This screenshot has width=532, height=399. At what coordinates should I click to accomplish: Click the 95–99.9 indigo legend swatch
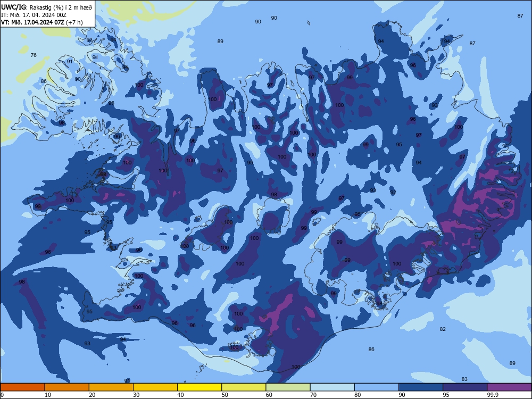pos(465,387)
